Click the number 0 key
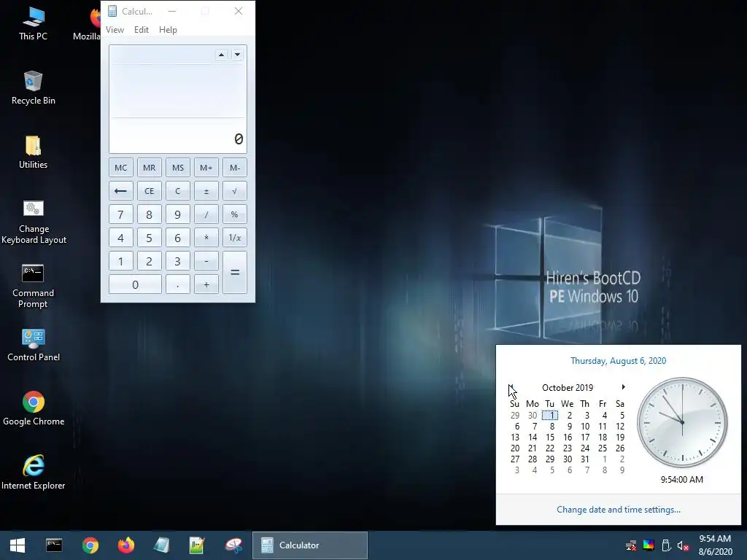The image size is (747, 560). 135,284
